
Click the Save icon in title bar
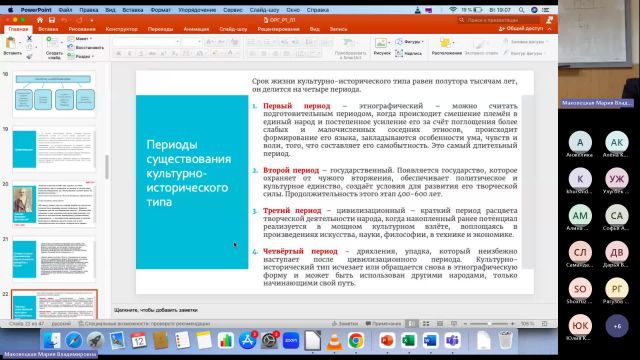52,20
